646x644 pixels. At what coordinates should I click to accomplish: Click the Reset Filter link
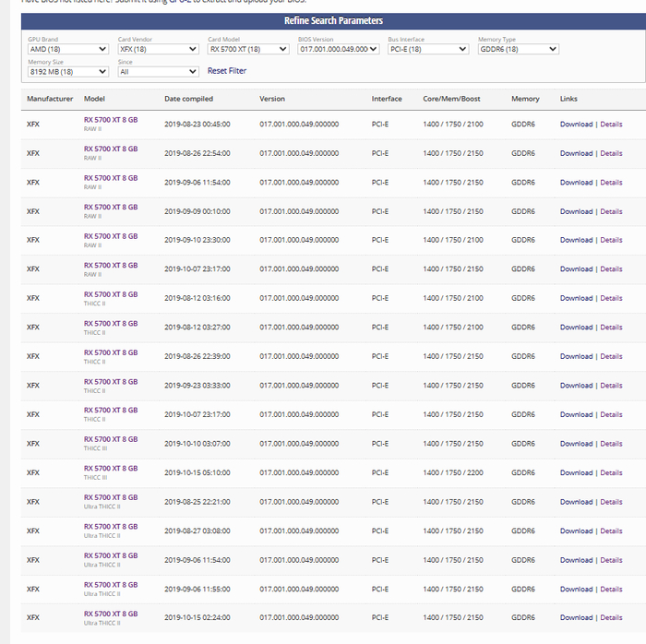tap(227, 71)
